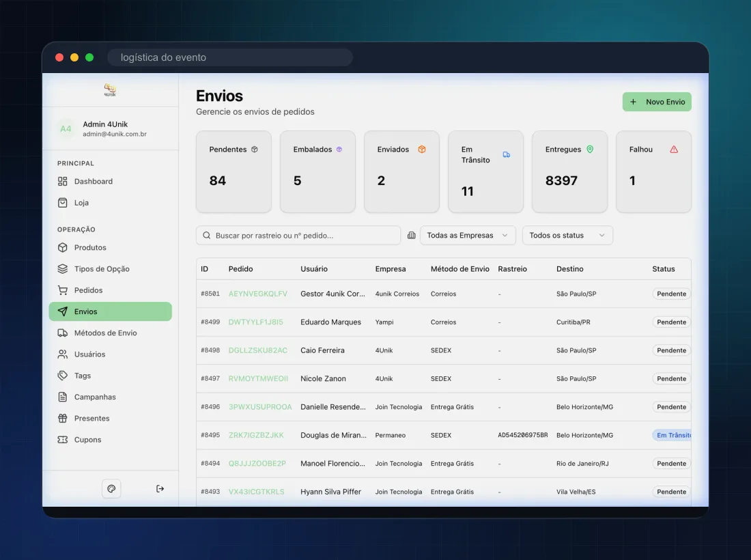Click the Pedidos cart icon
The width and height of the screenshot is (751, 560).
click(x=63, y=290)
